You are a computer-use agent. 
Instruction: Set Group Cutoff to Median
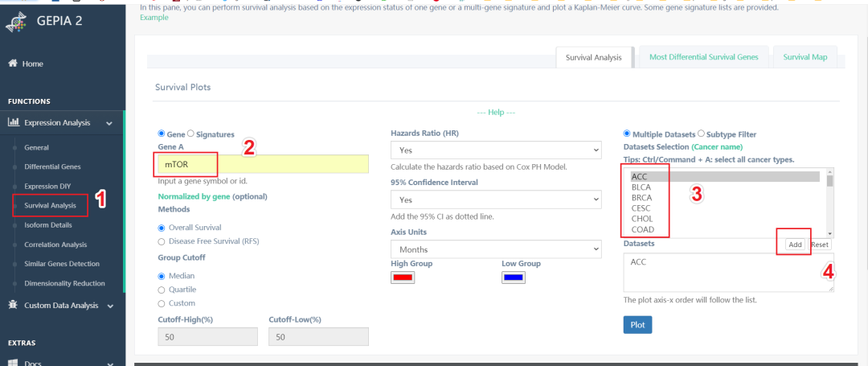point(162,276)
